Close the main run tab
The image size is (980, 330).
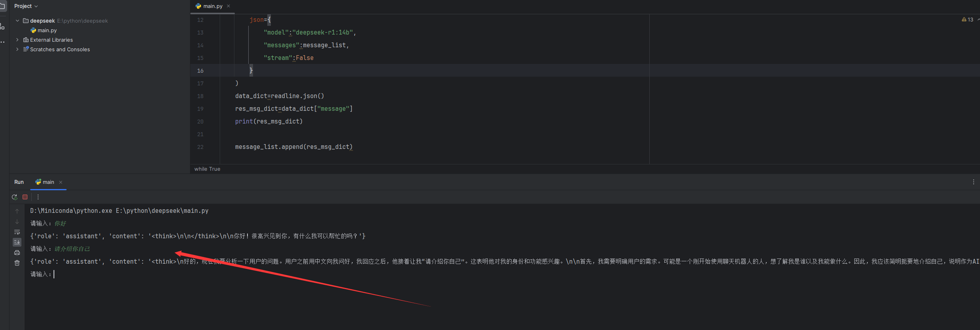(x=61, y=182)
